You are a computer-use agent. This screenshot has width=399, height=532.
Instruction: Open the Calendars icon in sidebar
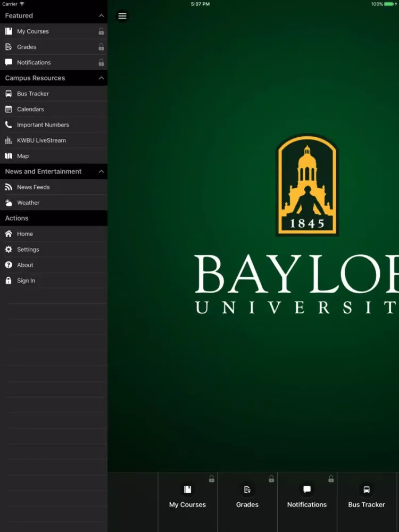click(x=9, y=109)
